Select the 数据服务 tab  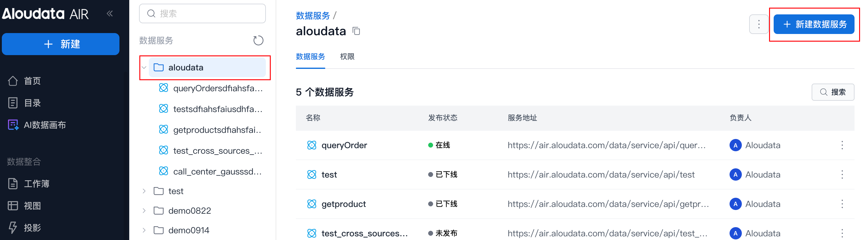[x=310, y=57]
